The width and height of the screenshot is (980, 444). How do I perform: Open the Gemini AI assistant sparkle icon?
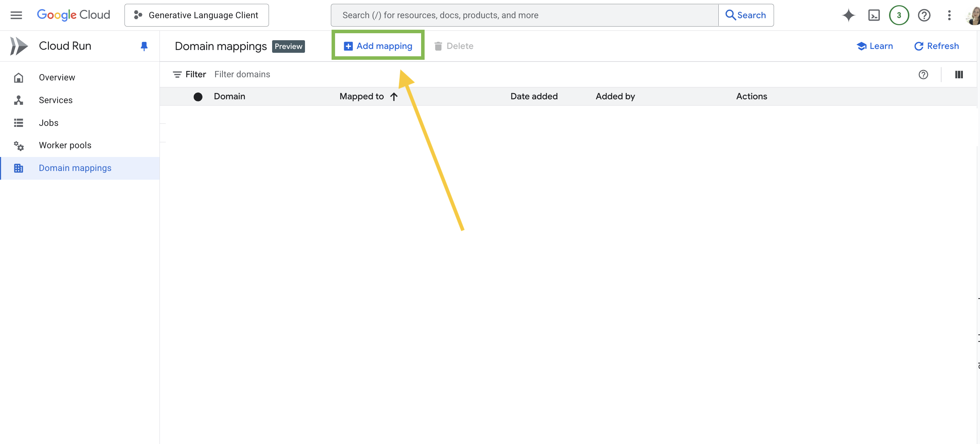coord(848,15)
